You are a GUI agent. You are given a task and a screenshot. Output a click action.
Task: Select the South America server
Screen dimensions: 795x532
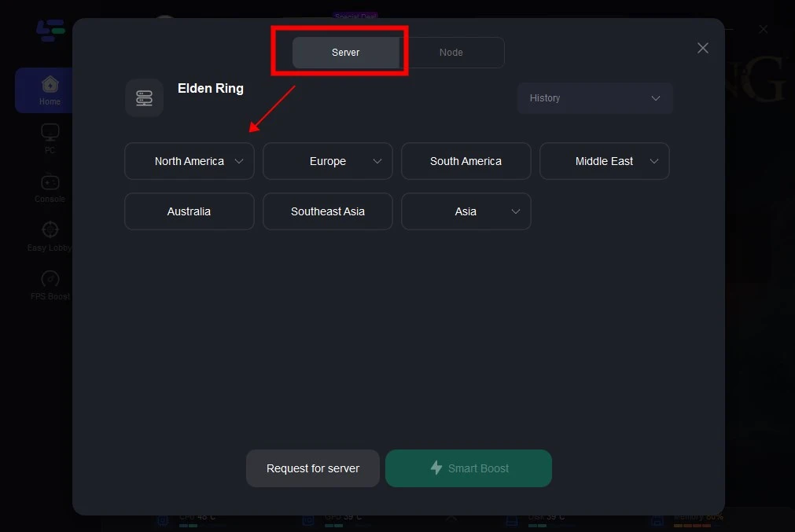[466, 161]
